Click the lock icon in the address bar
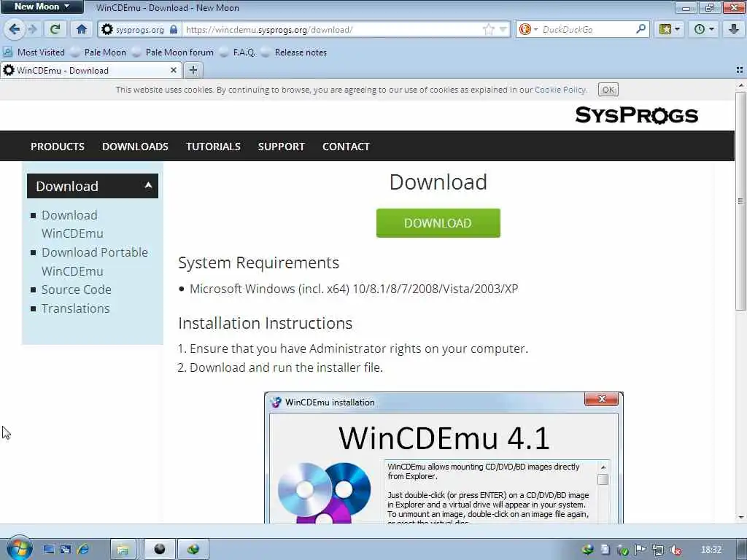 (174, 29)
